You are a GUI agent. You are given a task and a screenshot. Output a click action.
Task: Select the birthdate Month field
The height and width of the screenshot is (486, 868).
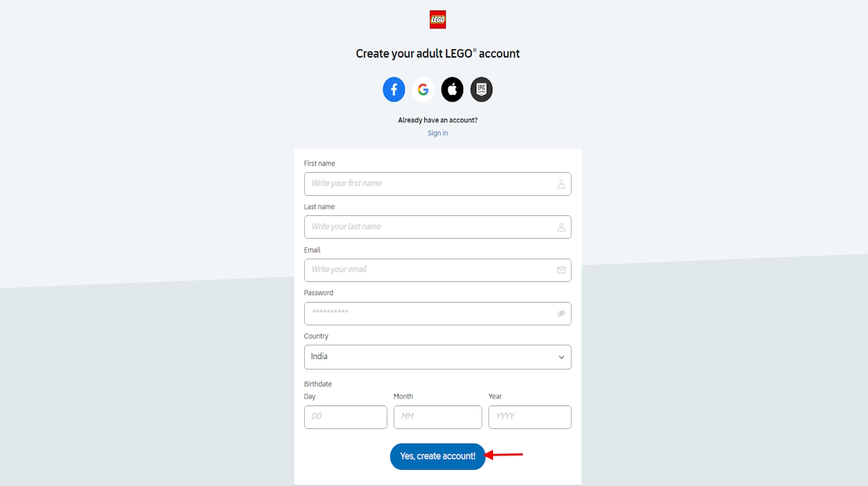(437, 417)
